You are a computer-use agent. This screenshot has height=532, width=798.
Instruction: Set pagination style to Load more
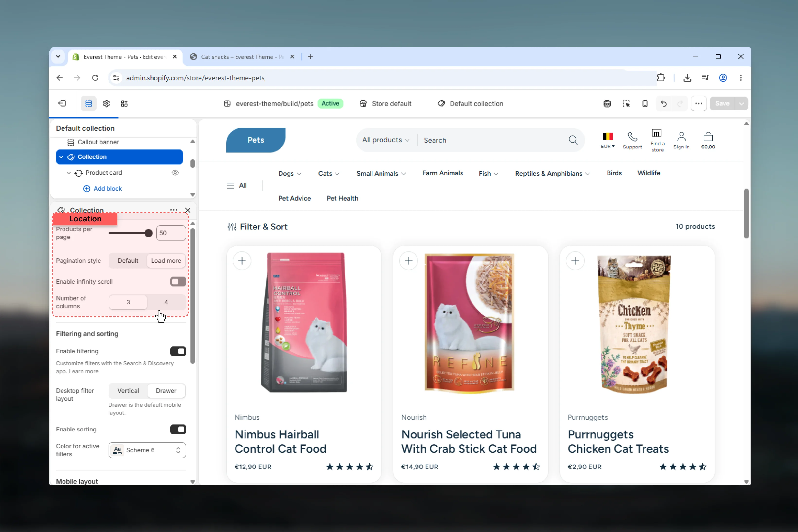click(x=166, y=261)
